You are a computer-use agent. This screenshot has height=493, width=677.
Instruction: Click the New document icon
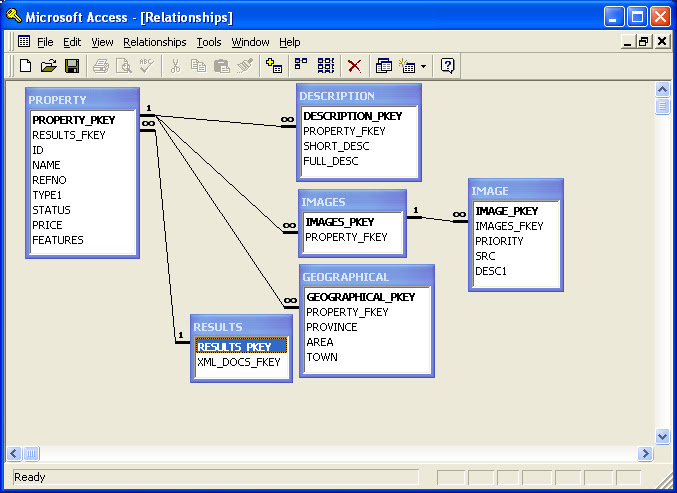pos(25,66)
